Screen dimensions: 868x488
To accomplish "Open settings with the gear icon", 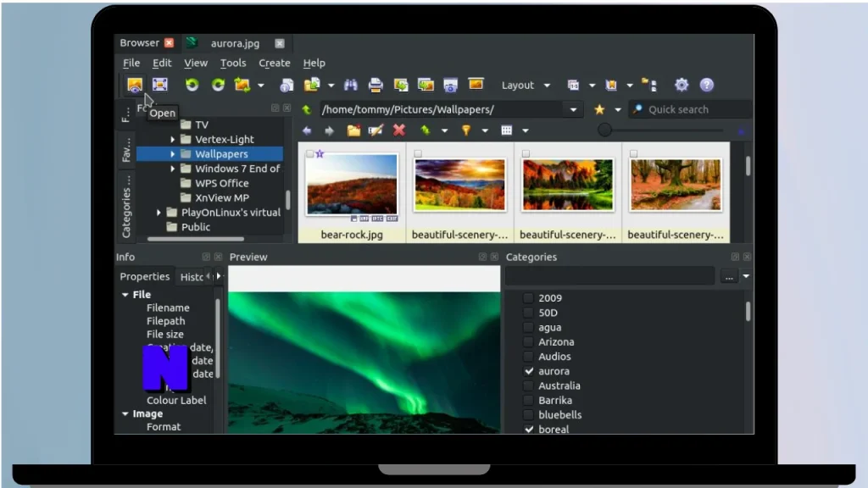I will [682, 85].
